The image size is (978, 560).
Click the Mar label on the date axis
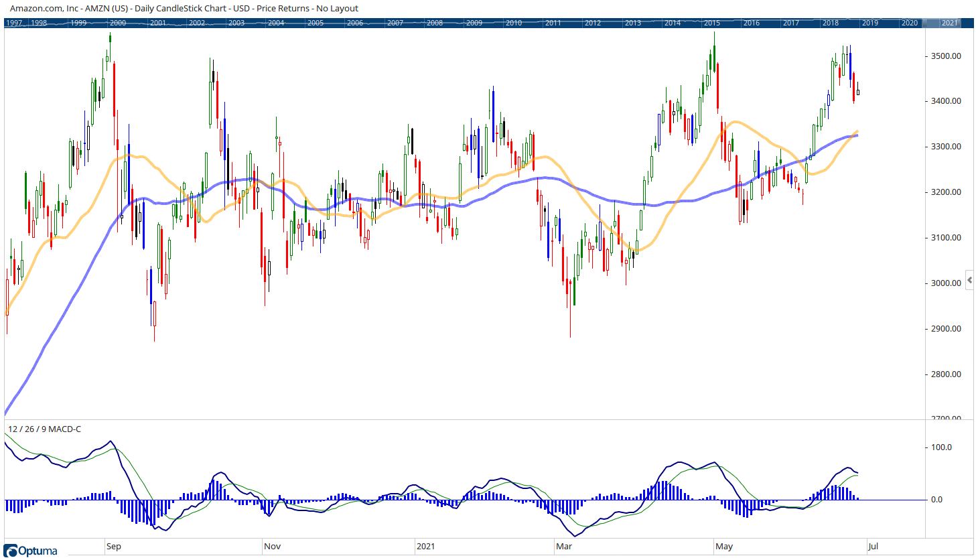point(564,547)
